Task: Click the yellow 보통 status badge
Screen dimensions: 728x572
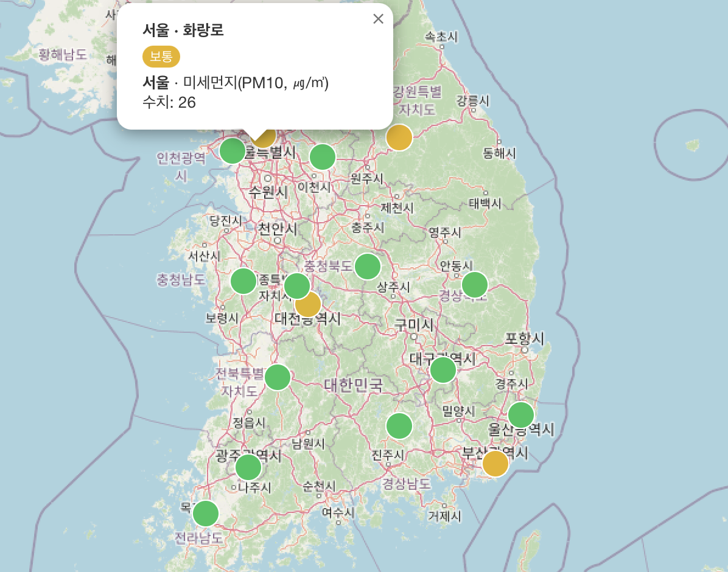Action: tap(160, 57)
